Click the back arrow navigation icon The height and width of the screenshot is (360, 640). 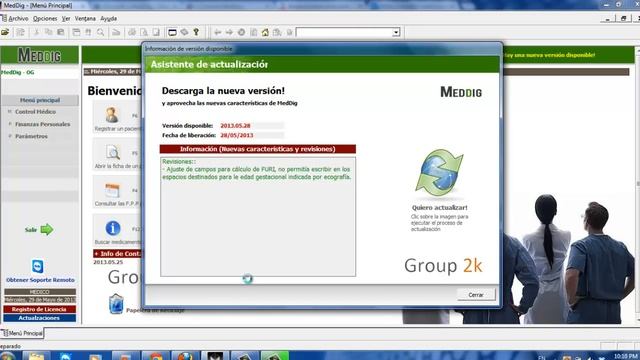[218, 32]
